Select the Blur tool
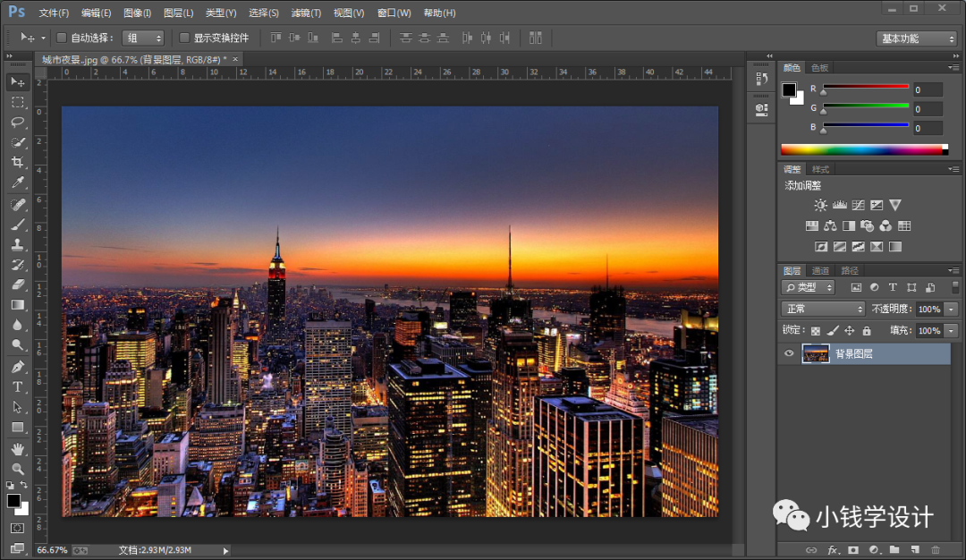Image resolution: width=966 pixels, height=560 pixels. (18, 325)
